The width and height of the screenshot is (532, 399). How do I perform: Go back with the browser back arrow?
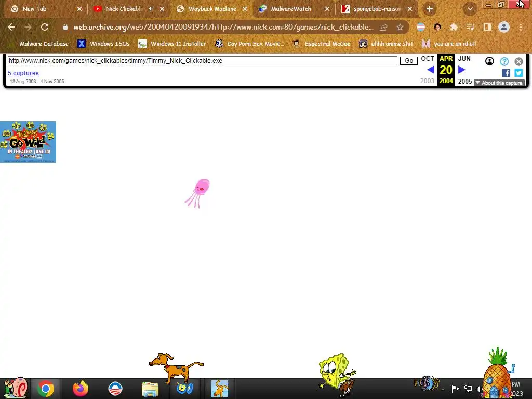(11, 27)
